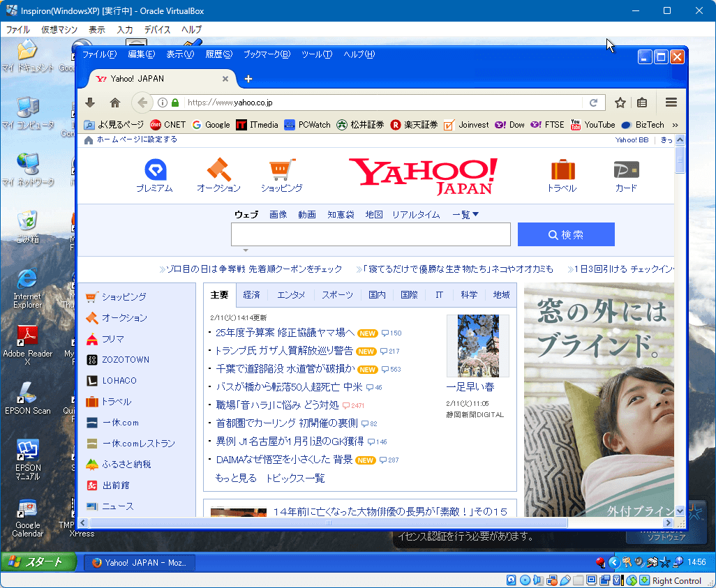The image size is (716, 588).
Task: Open EPSON Scan desktop icon
Action: tap(27, 398)
